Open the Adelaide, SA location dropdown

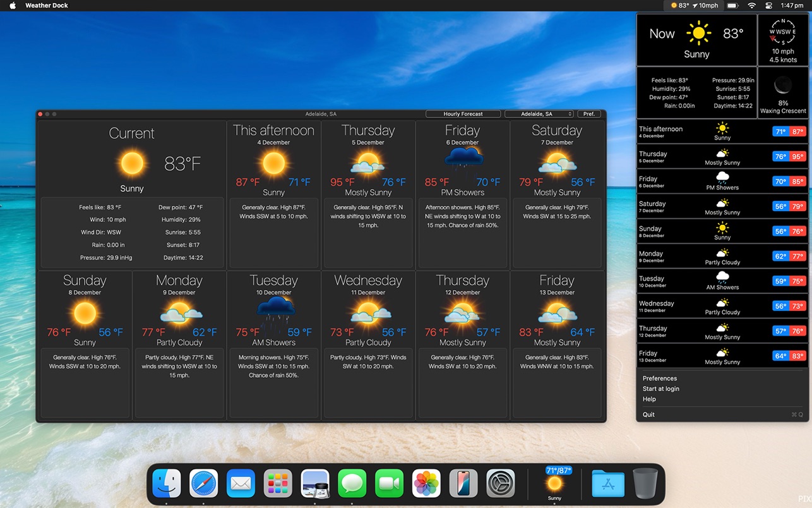point(539,114)
